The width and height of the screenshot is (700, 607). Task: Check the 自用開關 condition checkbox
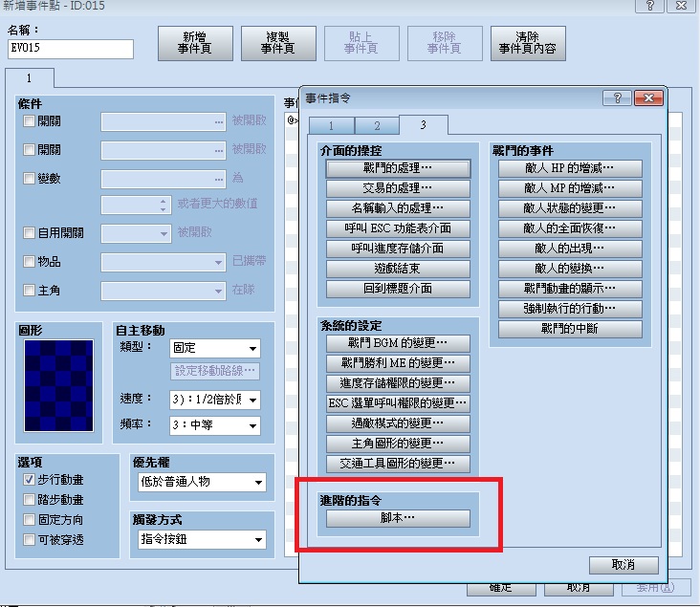(29, 232)
